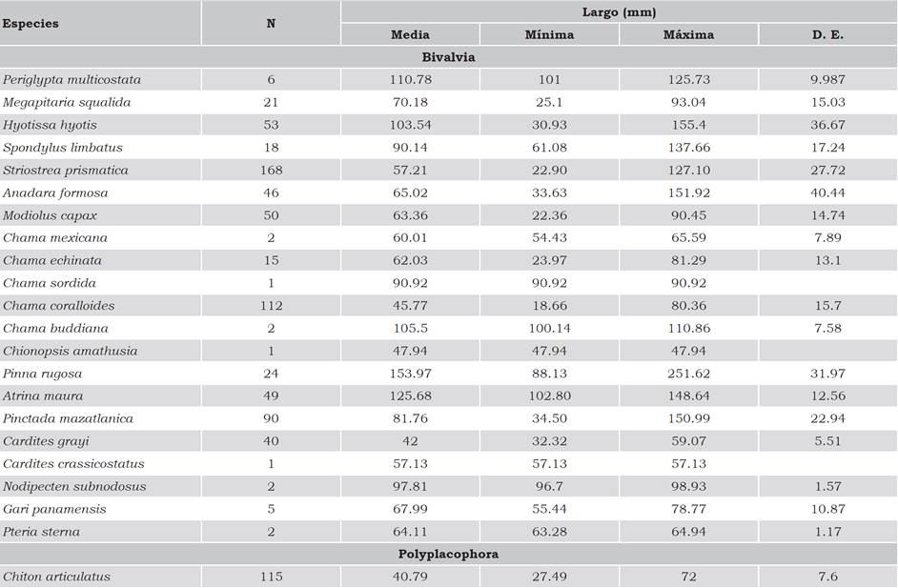Click the Máxima column header
The image size is (898, 588).
[688, 35]
